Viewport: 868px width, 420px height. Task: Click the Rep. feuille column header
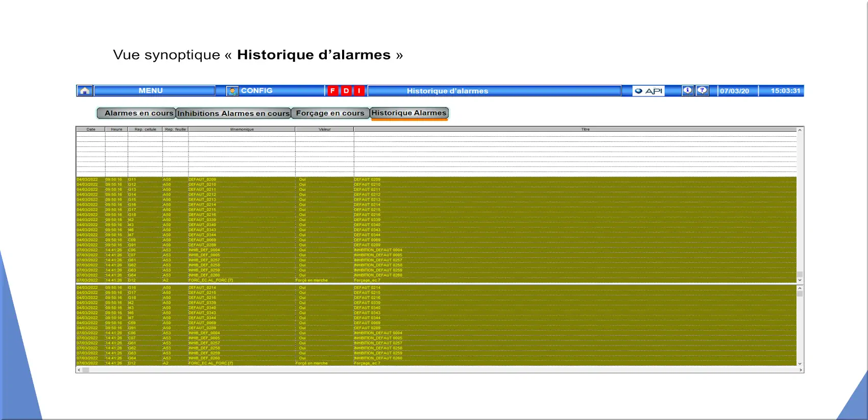[x=175, y=129]
